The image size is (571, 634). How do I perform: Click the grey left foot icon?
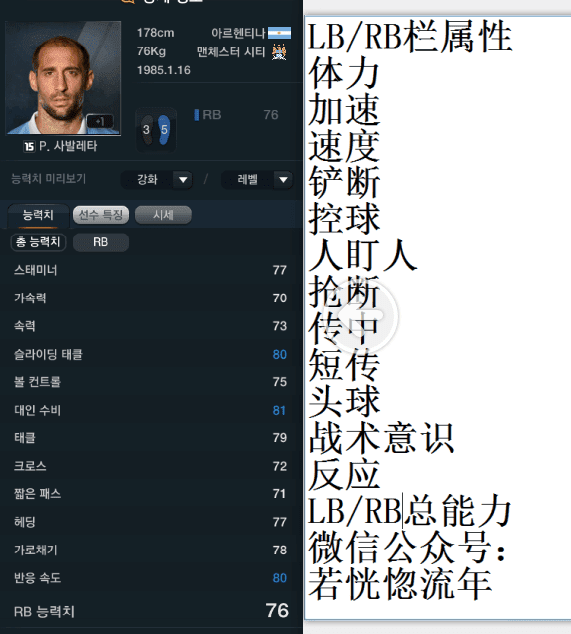(x=146, y=129)
